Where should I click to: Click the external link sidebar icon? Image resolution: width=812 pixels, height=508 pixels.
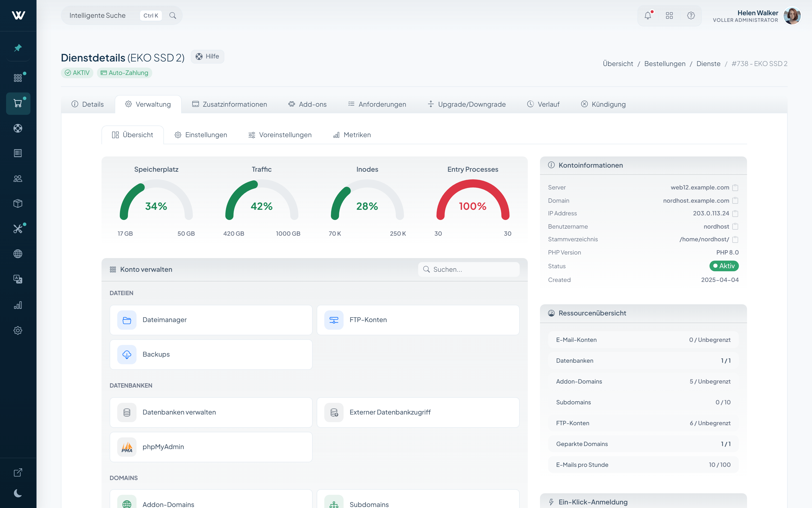[x=18, y=472]
